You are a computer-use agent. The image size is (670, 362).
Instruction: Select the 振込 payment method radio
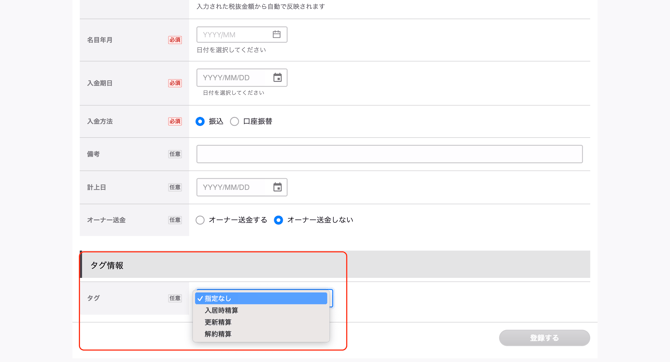pyautogui.click(x=200, y=121)
